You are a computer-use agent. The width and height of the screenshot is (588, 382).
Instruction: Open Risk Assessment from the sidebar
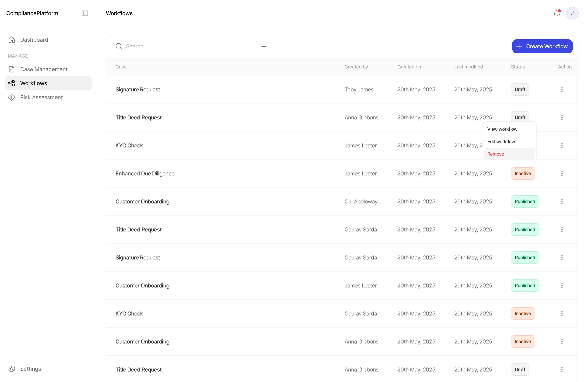pos(41,97)
